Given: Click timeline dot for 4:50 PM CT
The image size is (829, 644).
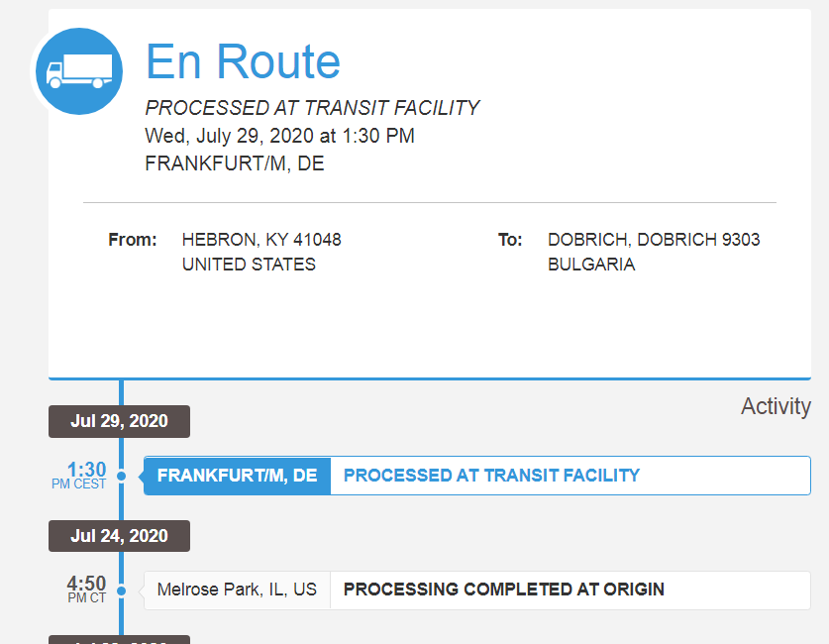Looking at the screenshot, I should [122, 590].
